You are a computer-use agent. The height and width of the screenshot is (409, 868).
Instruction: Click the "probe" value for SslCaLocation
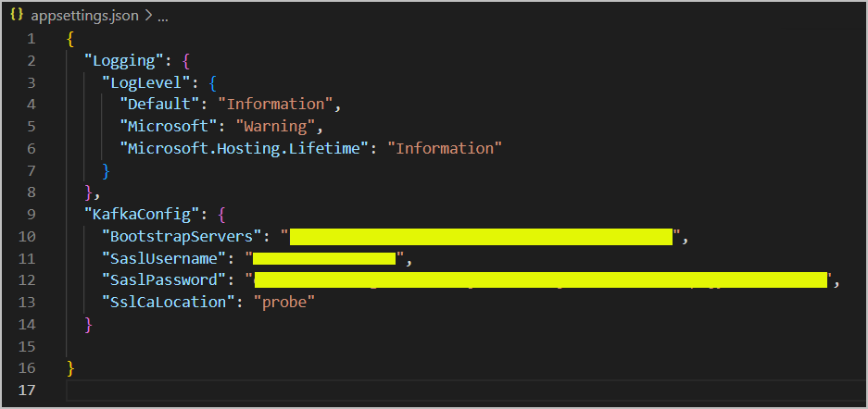pyautogui.click(x=284, y=302)
